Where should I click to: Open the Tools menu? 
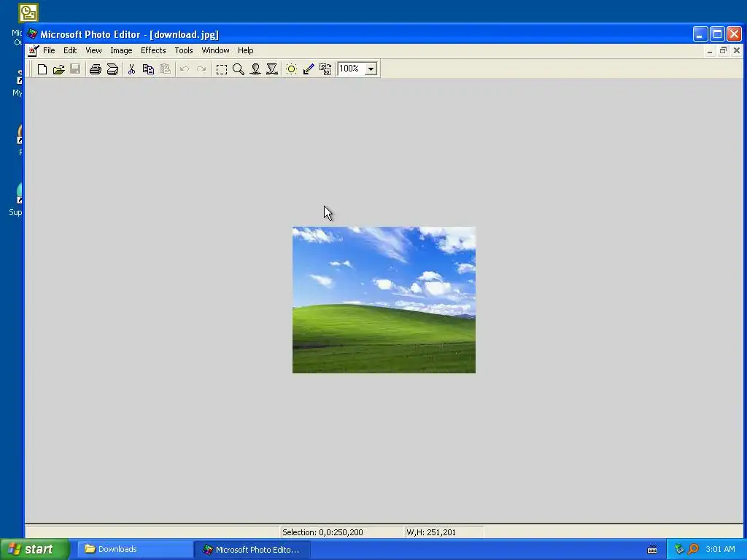[183, 50]
